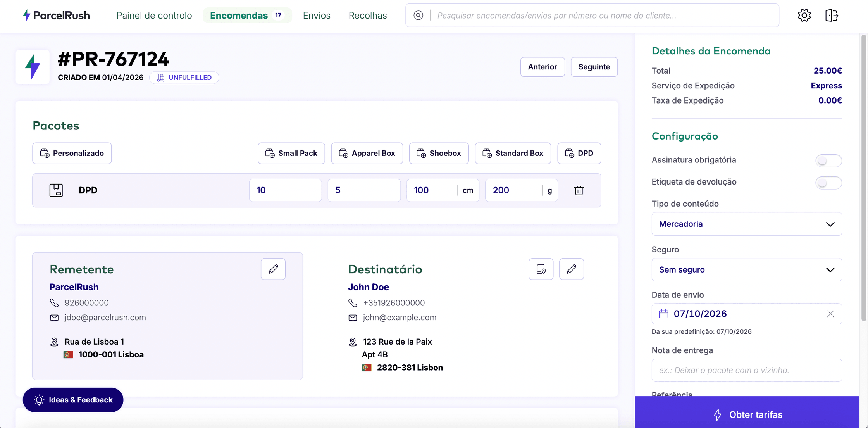The height and width of the screenshot is (428, 868).
Task: Add a Small Pack package preset
Action: coord(291,153)
